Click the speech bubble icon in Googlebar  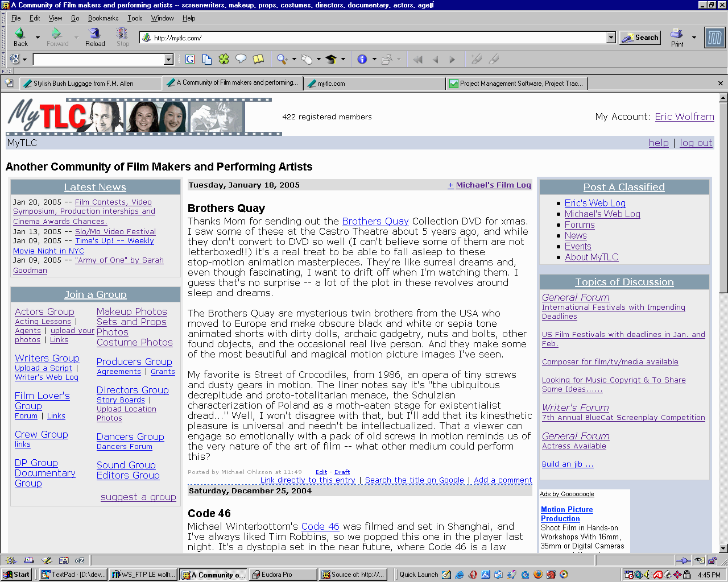(241, 59)
